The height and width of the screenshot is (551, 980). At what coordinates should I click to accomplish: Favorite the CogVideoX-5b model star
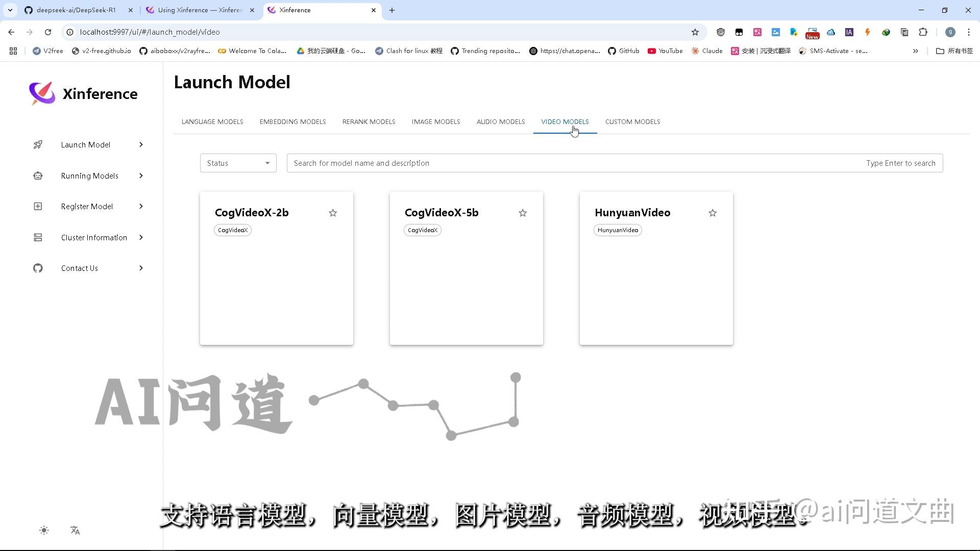[x=523, y=213]
